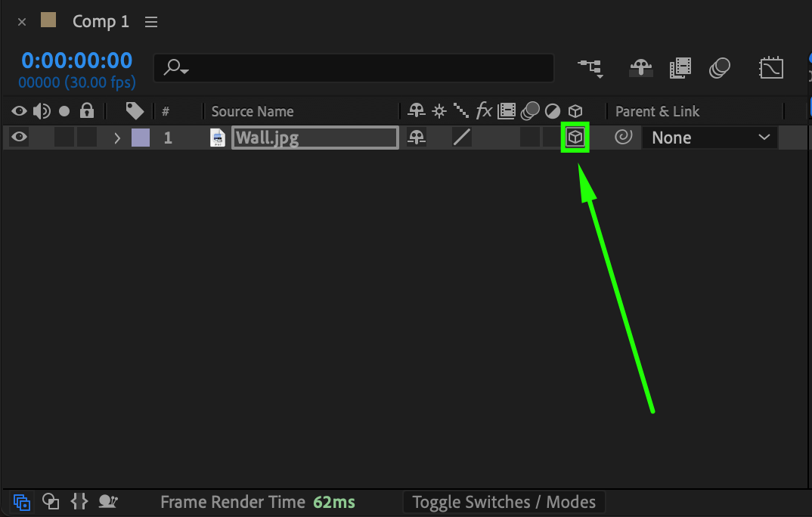The width and height of the screenshot is (812, 517).
Task: Click Toggle Switches / Modes button
Action: pyautogui.click(x=504, y=502)
